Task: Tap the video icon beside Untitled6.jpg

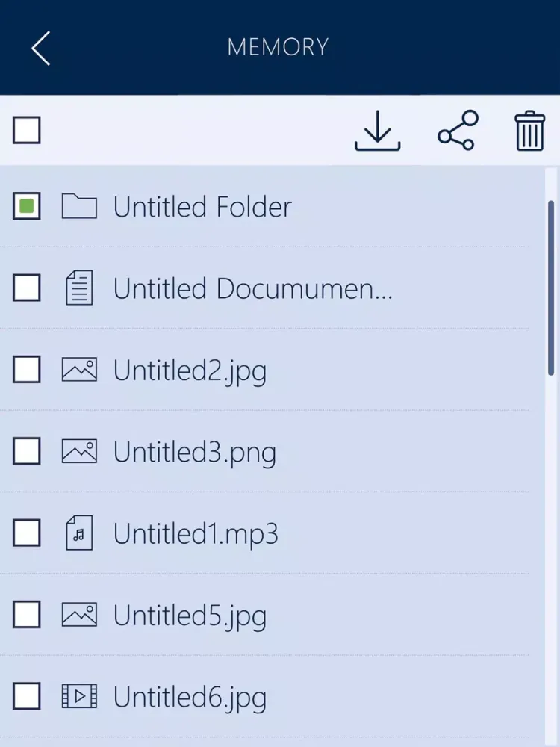Action: (x=79, y=696)
